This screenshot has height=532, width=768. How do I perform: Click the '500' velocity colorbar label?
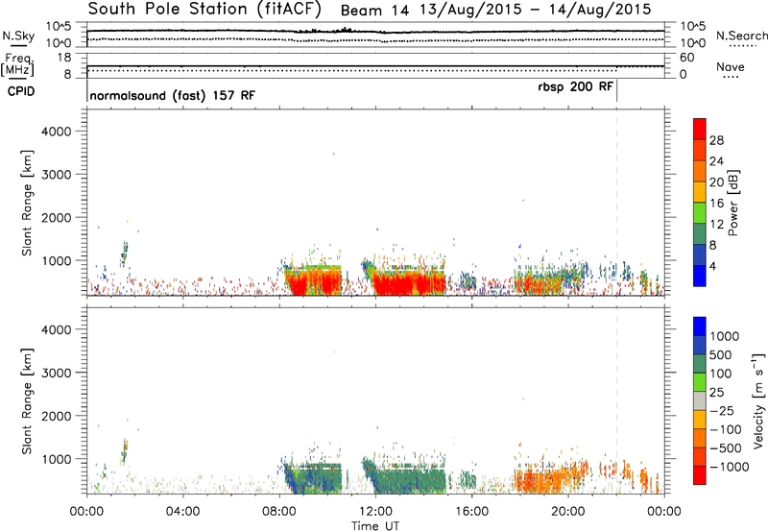[721, 355]
